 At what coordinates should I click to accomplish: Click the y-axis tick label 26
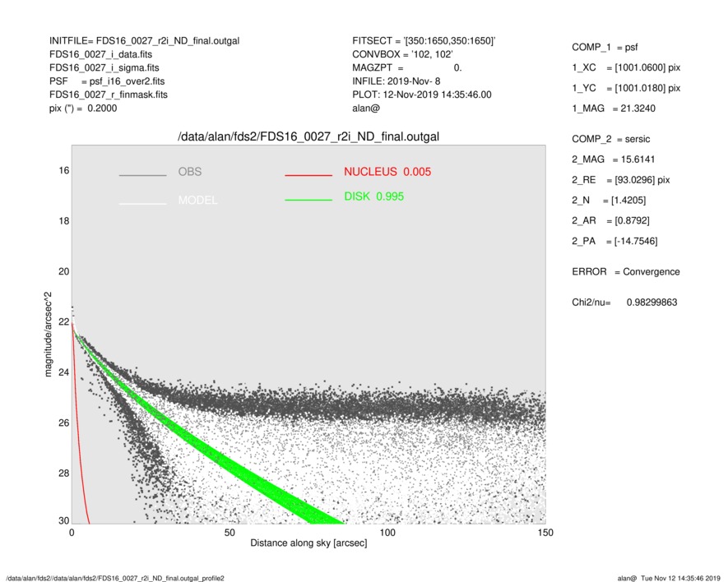pos(63,423)
